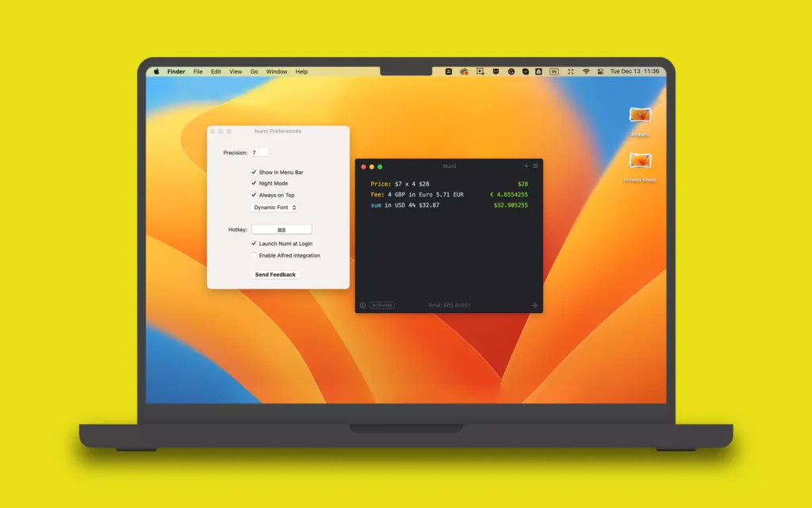Toggle the Launch Numi at Login checkbox

(254, 243)
